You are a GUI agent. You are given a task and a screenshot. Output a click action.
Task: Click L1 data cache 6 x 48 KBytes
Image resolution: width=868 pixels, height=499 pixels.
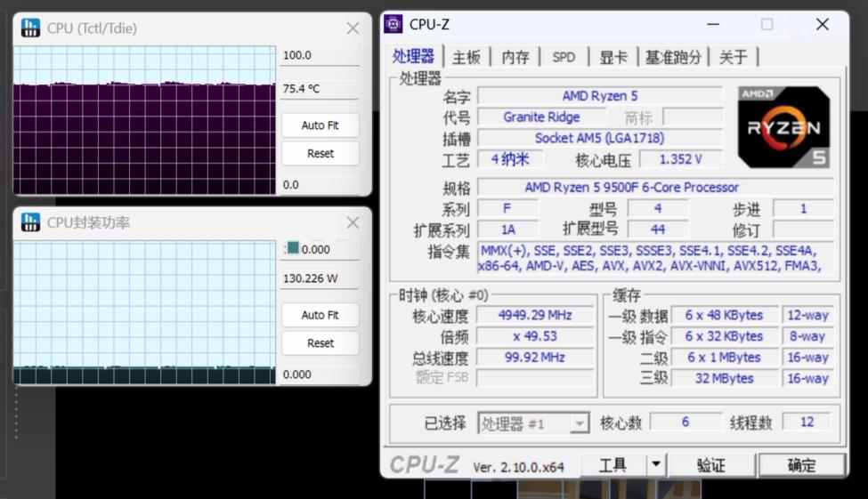click(724, 316)
